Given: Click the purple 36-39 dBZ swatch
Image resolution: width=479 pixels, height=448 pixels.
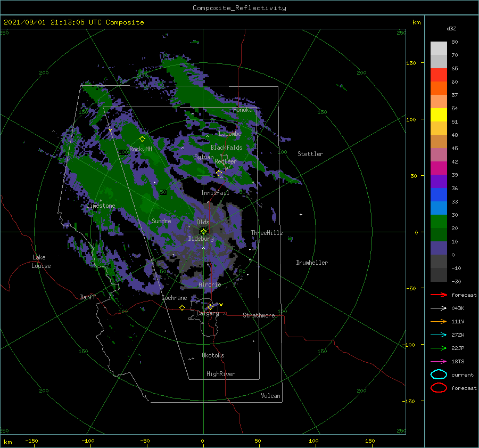Looking at the screenshot, I should click(x=439, y=182).
